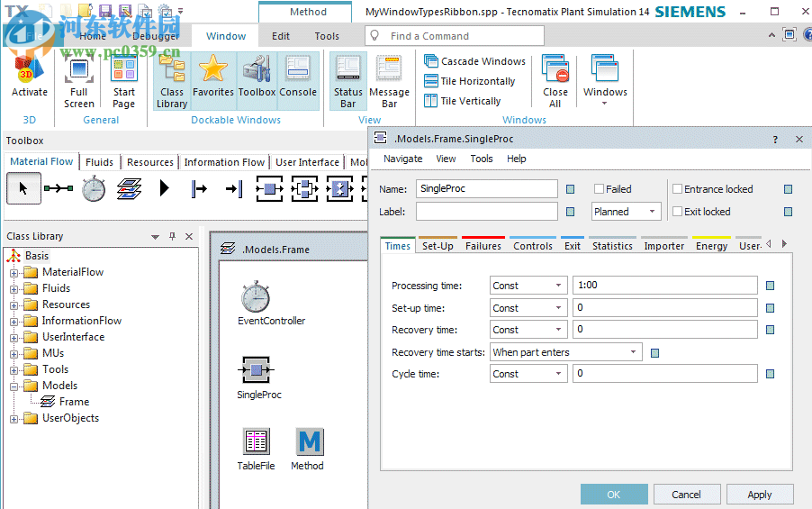Viewport: 812px width, 509px height.
Task: Select the Assembly station object in Toolbox
Action: tap(339, 188)
